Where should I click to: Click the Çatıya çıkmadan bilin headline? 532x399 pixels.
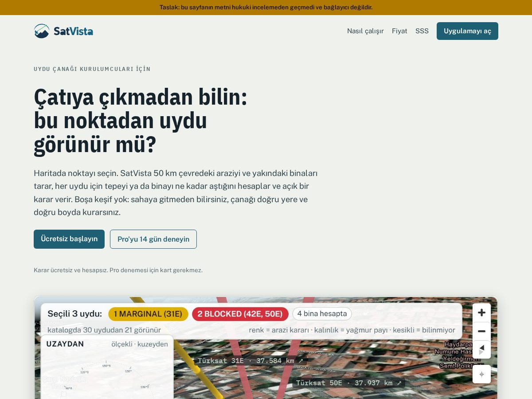coord(141,121)
